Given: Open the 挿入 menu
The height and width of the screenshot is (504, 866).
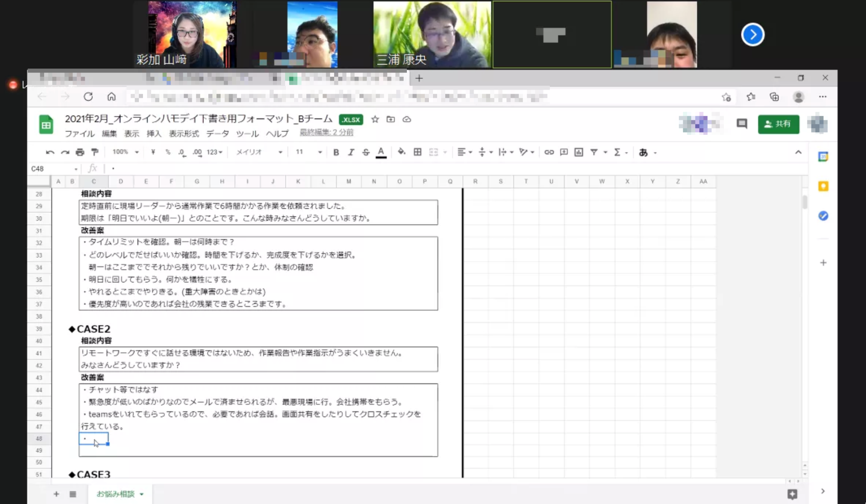Looking at the screenshot, I should coord(154,133).
